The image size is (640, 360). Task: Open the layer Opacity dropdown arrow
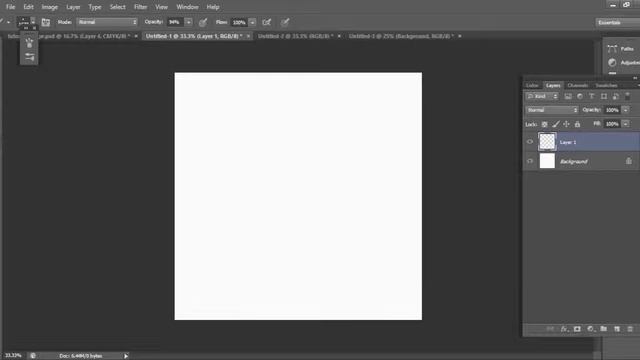click(626, 110)
